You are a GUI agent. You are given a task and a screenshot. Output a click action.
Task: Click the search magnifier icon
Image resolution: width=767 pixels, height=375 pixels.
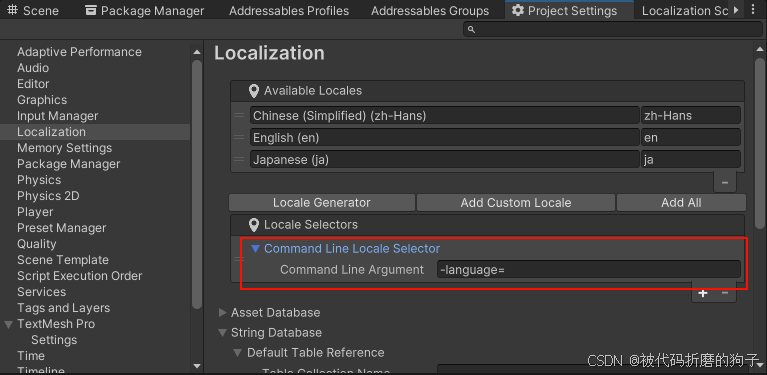(472, 29)
